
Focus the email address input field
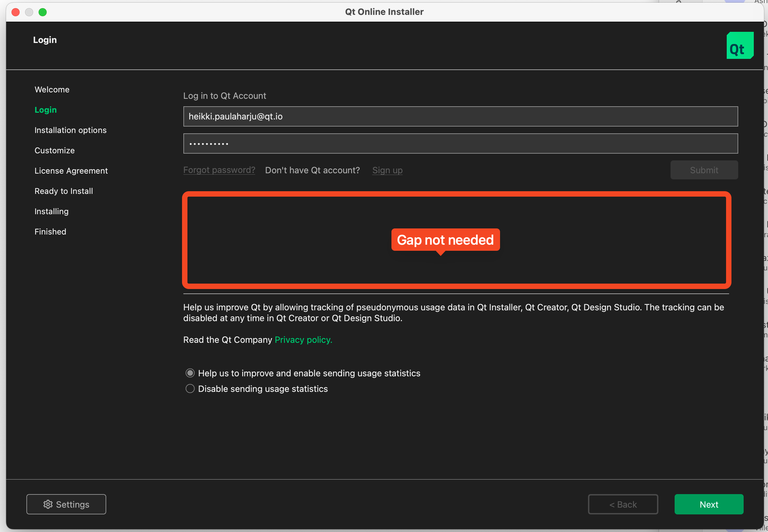460,116
